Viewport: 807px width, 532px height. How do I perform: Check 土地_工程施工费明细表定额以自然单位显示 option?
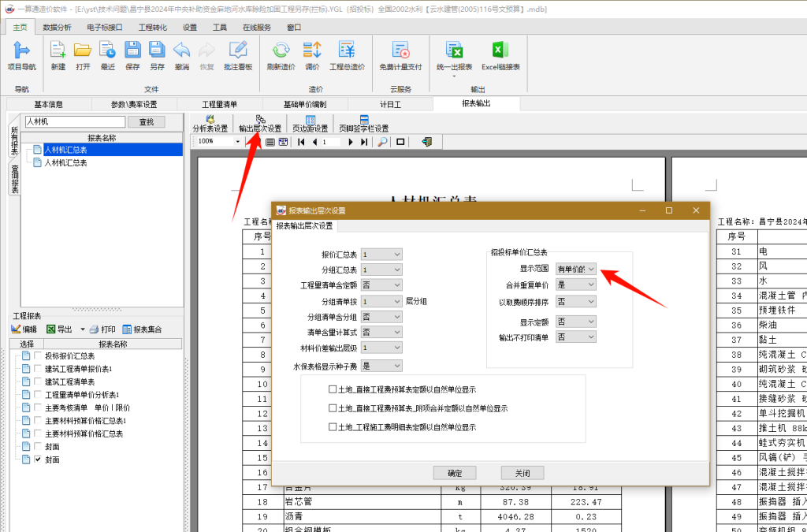333,427
